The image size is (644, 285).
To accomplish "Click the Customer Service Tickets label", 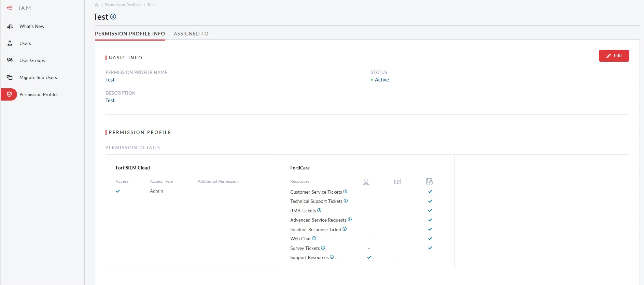I will 316,192.
